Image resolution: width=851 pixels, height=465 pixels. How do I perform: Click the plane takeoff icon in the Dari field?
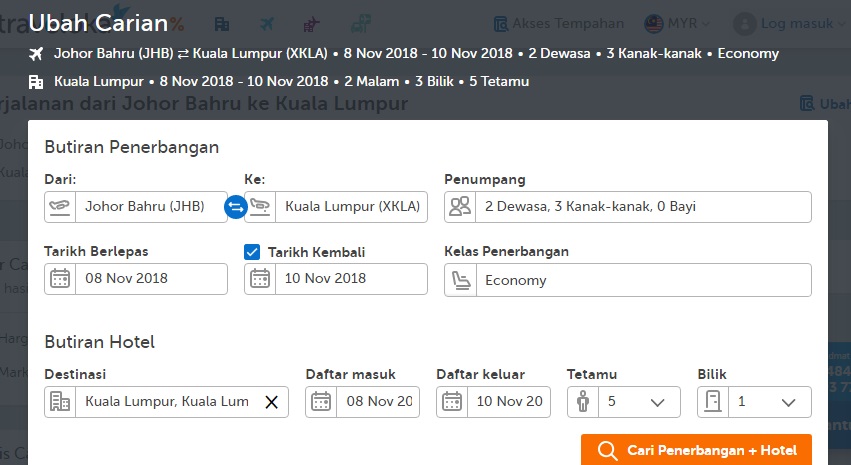click(x=61, y=207)
